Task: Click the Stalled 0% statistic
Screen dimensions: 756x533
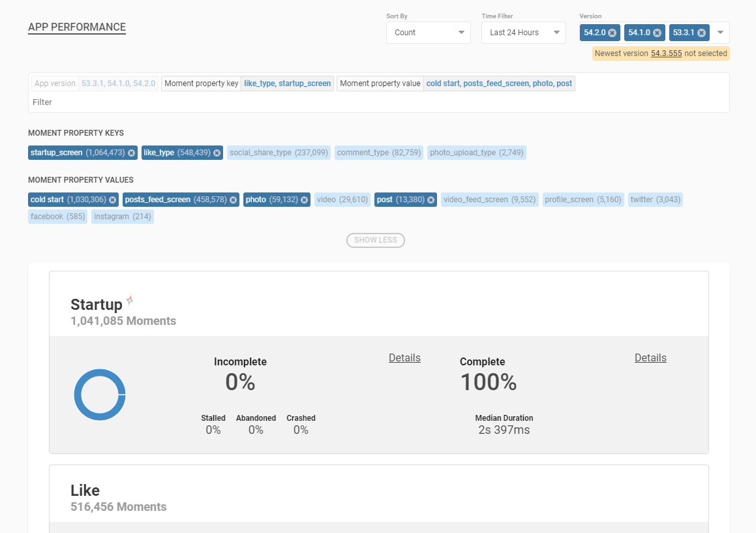Action: coord(213,425)
